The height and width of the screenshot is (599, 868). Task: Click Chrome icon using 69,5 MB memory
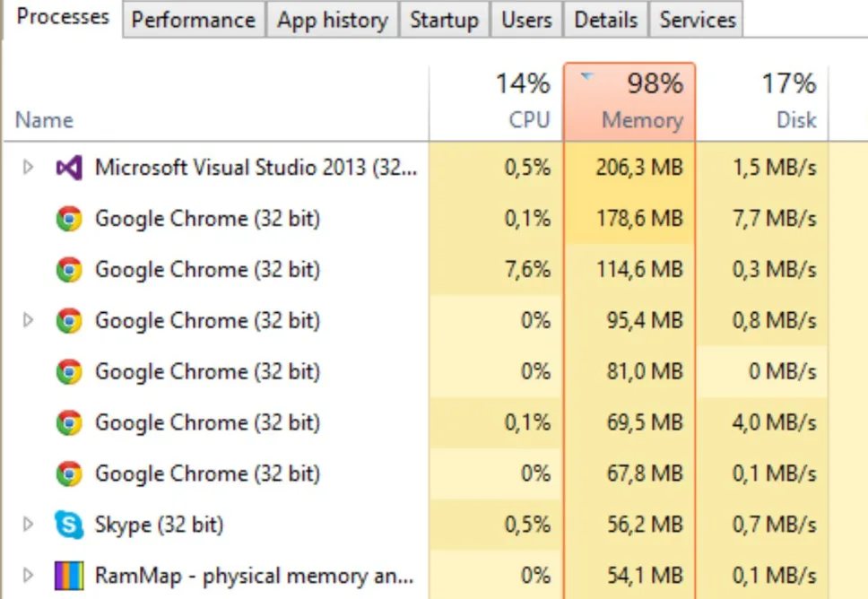click(x=69, y=422)
